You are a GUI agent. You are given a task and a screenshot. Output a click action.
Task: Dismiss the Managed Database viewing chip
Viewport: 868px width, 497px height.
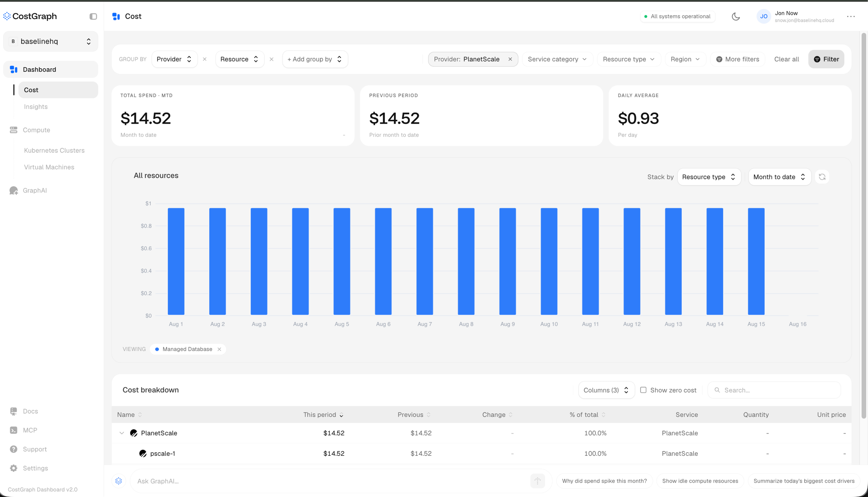pyautogui.click(x=219, y=349)
